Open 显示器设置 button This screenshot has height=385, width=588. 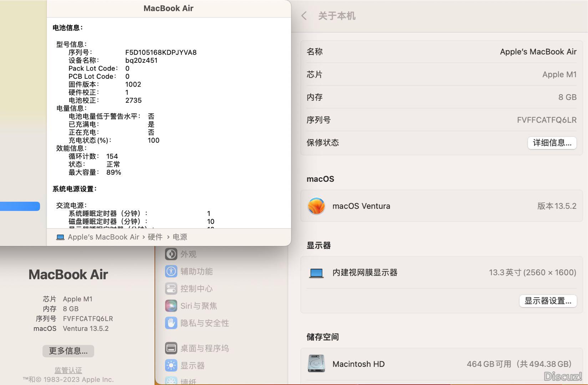548,301
